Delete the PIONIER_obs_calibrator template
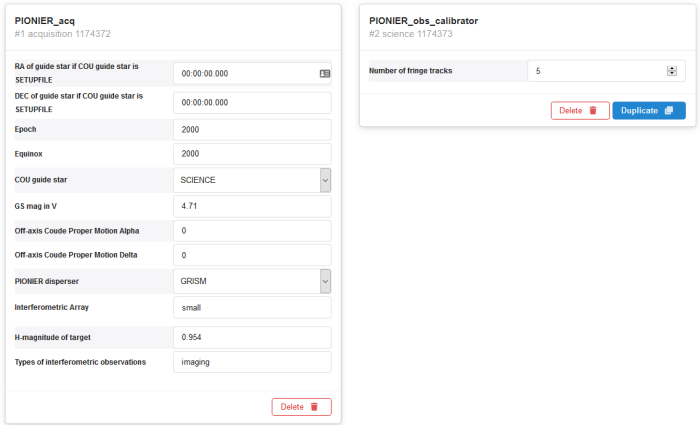This screenshot has height=430, width=700. pyautogui.click(x=579, y=110)
